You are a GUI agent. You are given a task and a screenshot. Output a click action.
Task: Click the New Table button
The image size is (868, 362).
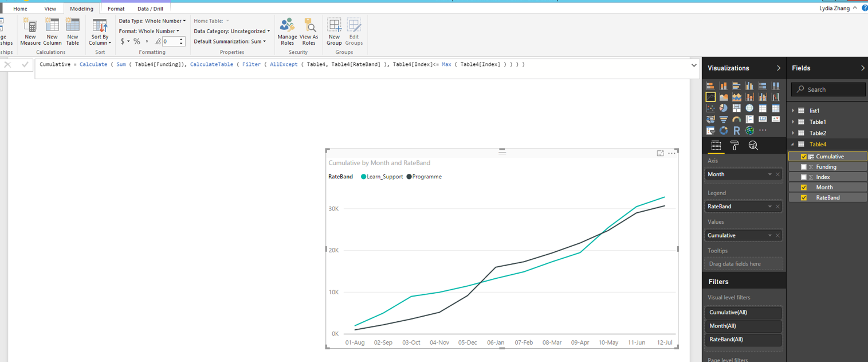pos(73,32)
